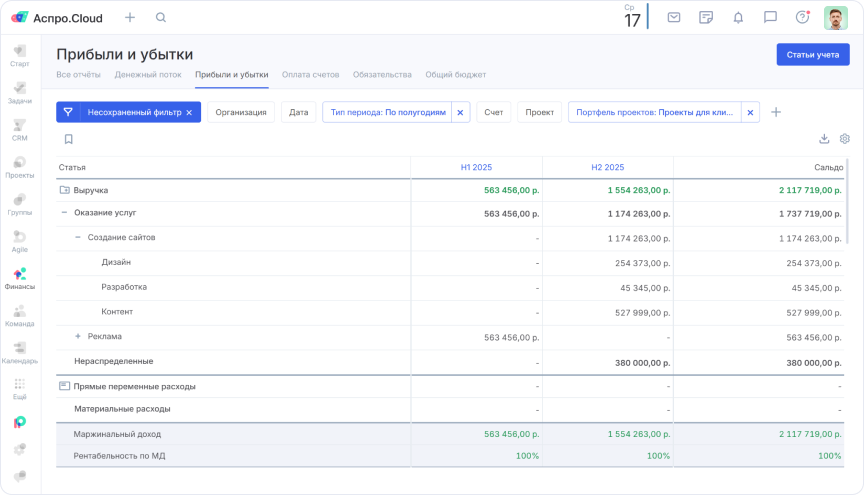Click the Статьи учета button
Viewport: 864px width, 495px height.
[812, 55]
